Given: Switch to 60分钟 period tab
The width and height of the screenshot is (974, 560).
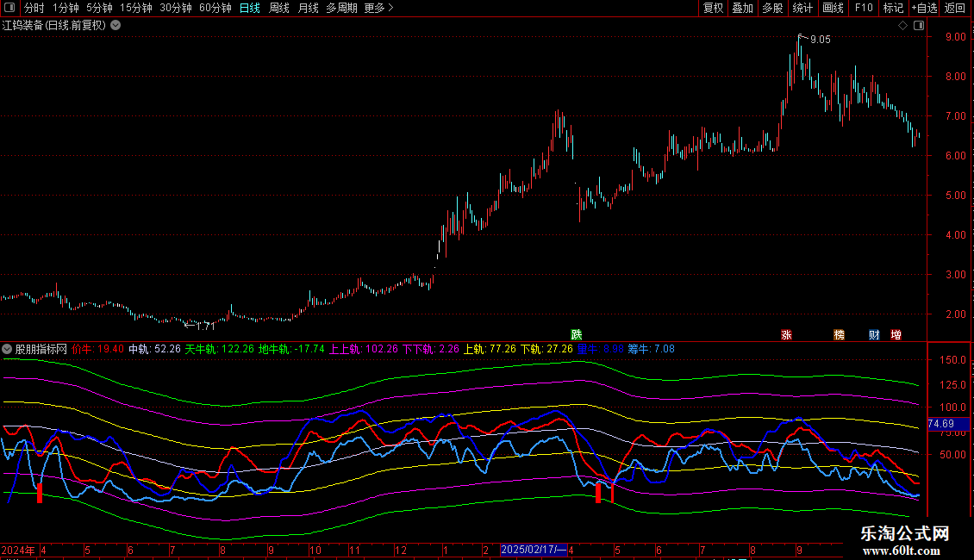Looking at the screenshot, I should (215, 8).
